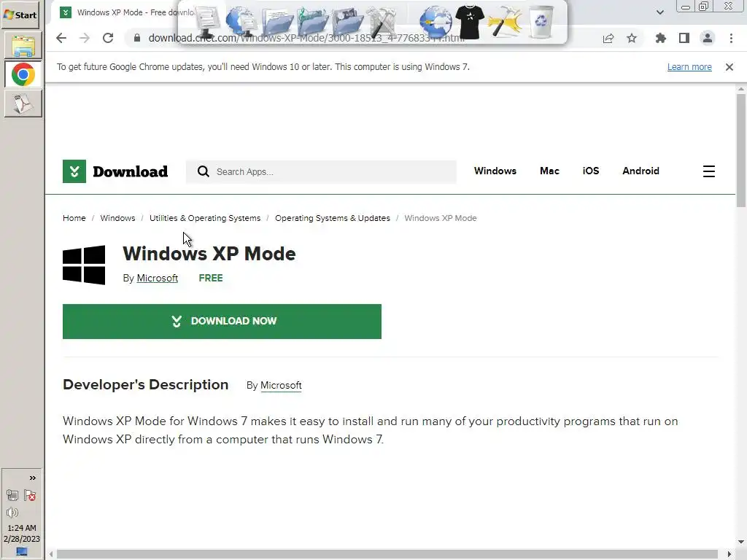Click the Chrome icon in the taskbar
The width and height of the screenshot is (747, 560).
pos(23,75)
